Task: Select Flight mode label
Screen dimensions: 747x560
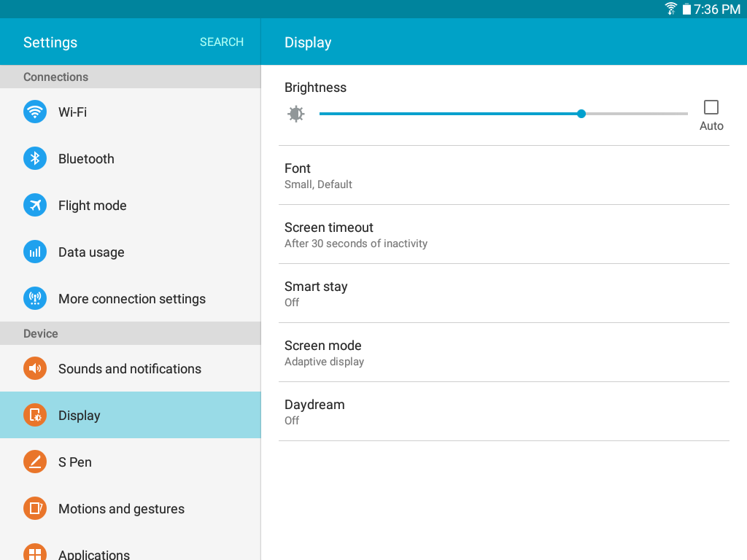Action: click(x=93, y=206)
